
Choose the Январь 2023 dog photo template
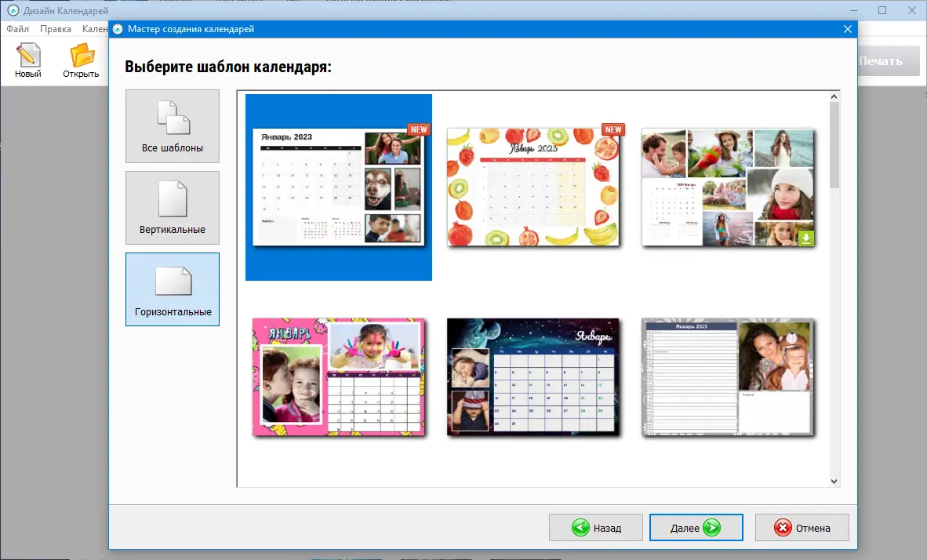(x=338, y=187)
